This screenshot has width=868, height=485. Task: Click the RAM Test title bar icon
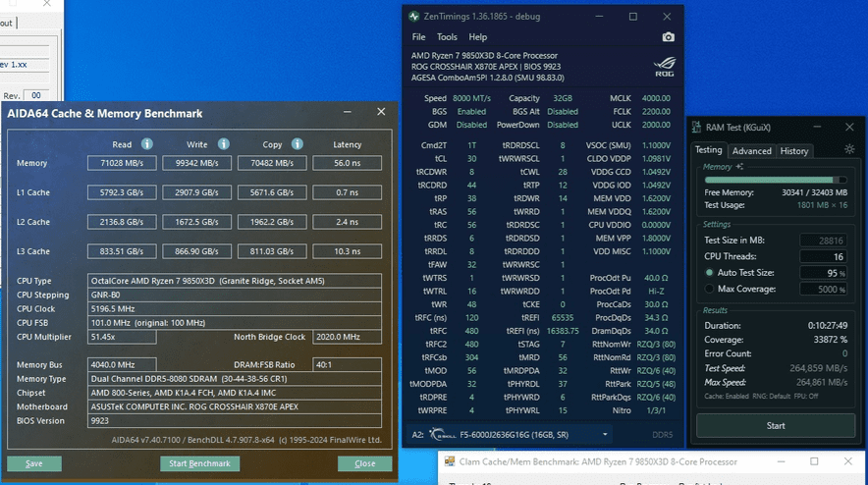[696, 128]
